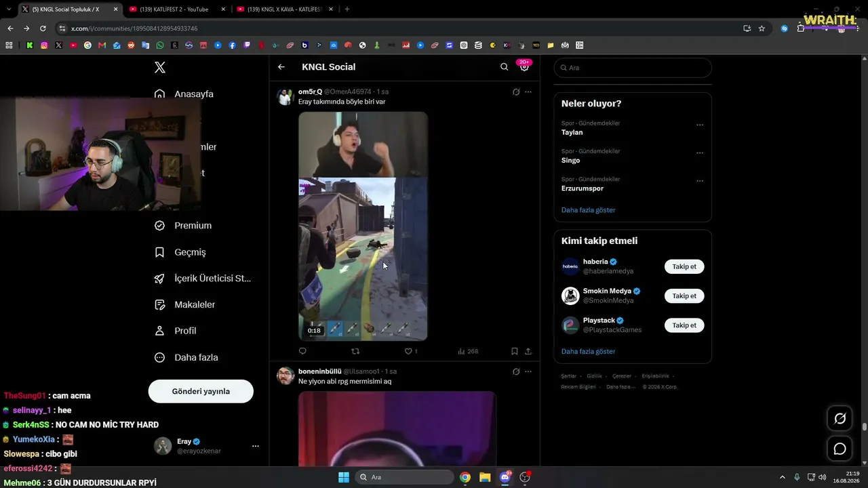Open the Erzurumspor trending topic

pos(583,188)
